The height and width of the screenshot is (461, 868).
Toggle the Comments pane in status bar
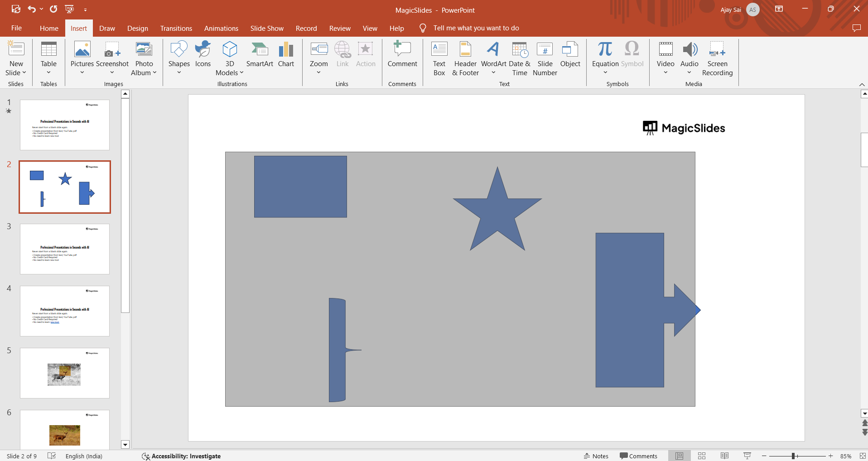pos(638,456)
